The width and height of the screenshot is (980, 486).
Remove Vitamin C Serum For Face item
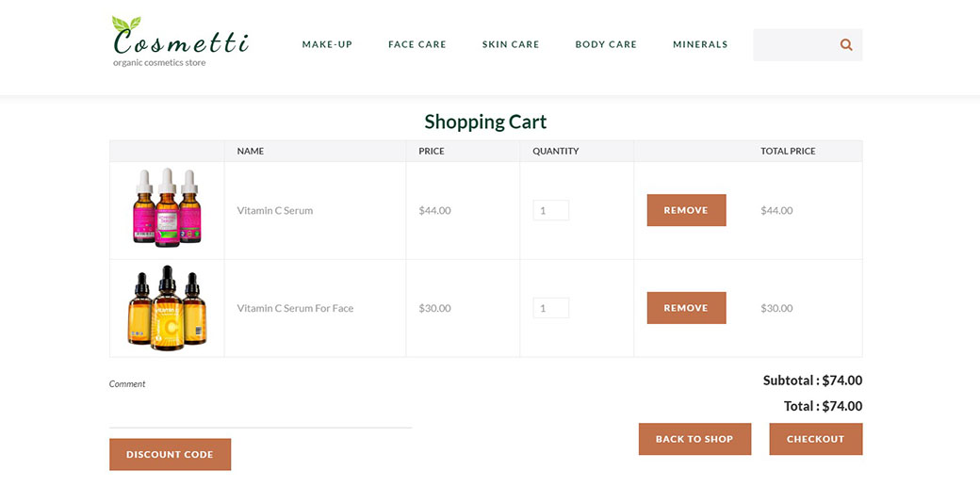coord(686,308)
